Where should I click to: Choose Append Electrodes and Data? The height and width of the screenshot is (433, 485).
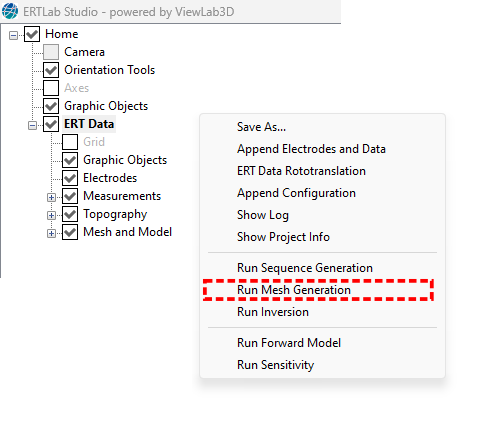click(x=311, y=149)
